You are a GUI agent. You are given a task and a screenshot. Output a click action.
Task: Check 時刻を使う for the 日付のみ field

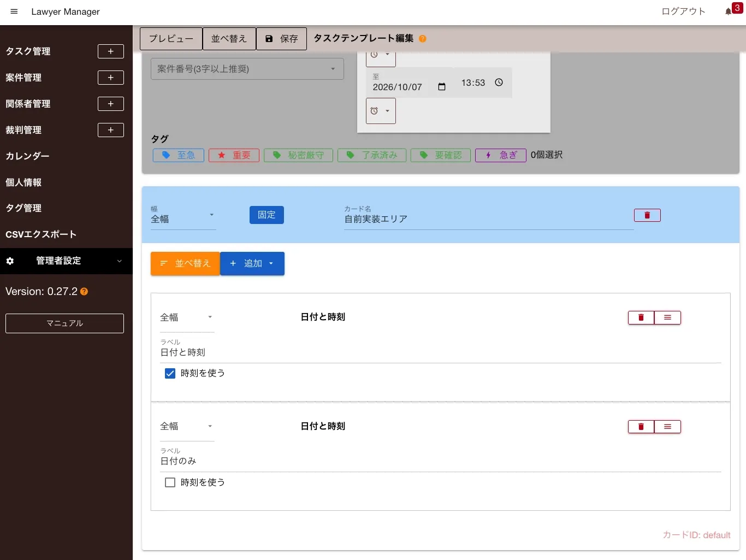tap(170, 482)
